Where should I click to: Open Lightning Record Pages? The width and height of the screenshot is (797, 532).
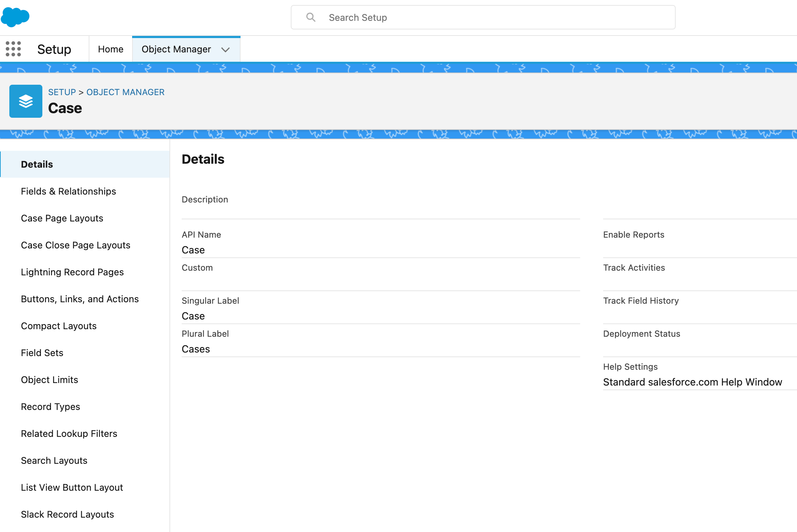(72, 272)
